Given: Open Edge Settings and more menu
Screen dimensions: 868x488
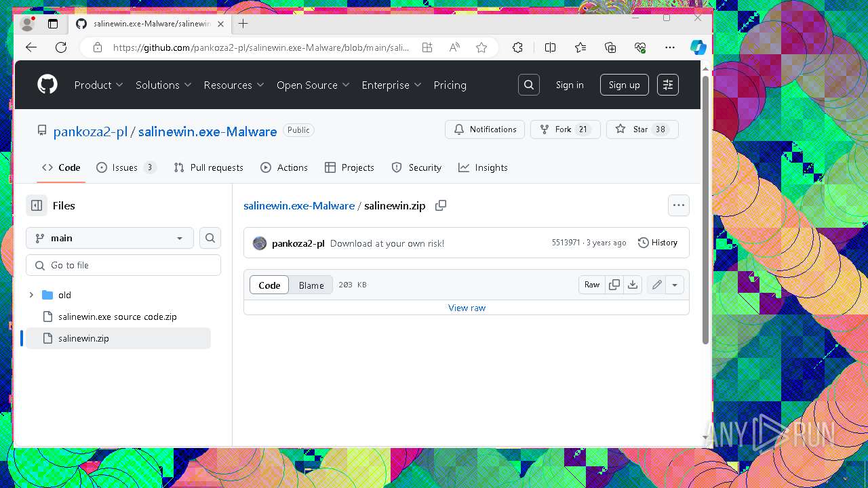Looking at the screenshot, I should 670,47.
